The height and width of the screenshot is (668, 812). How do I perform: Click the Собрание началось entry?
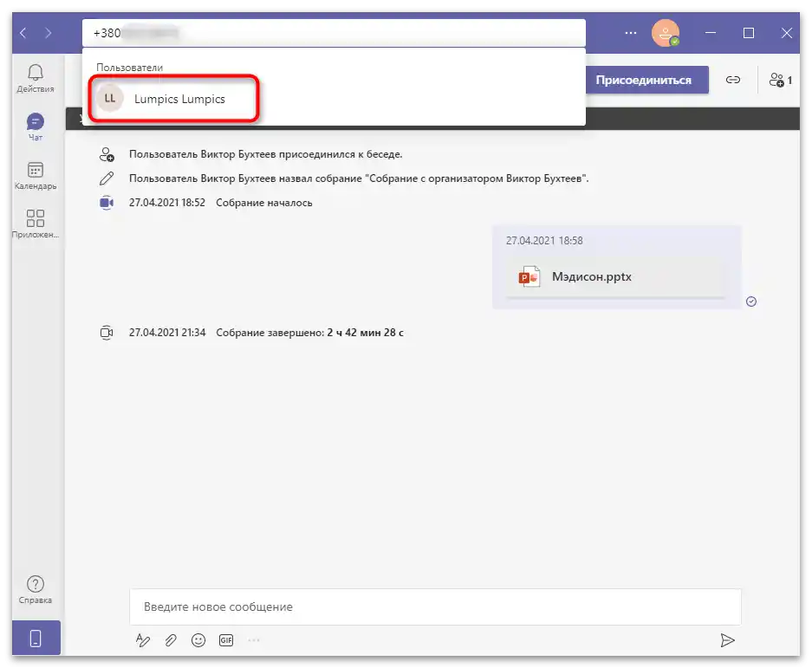pos(264,203)
